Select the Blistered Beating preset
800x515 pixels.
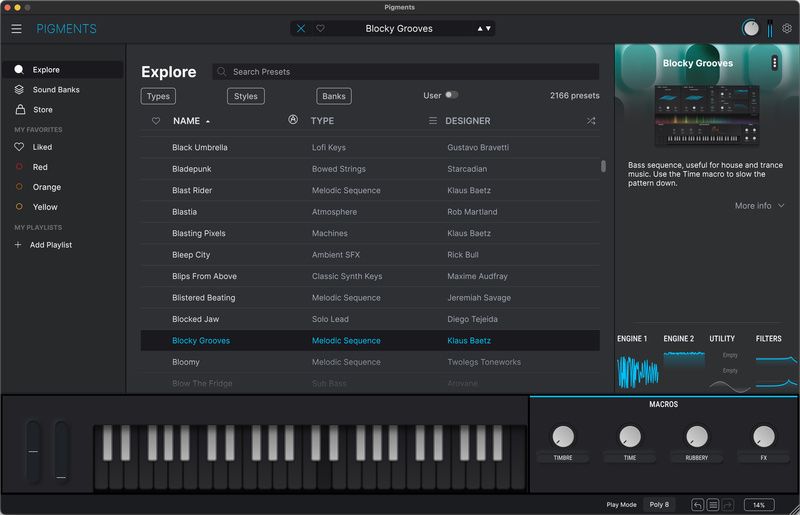(x=370, y=298)
